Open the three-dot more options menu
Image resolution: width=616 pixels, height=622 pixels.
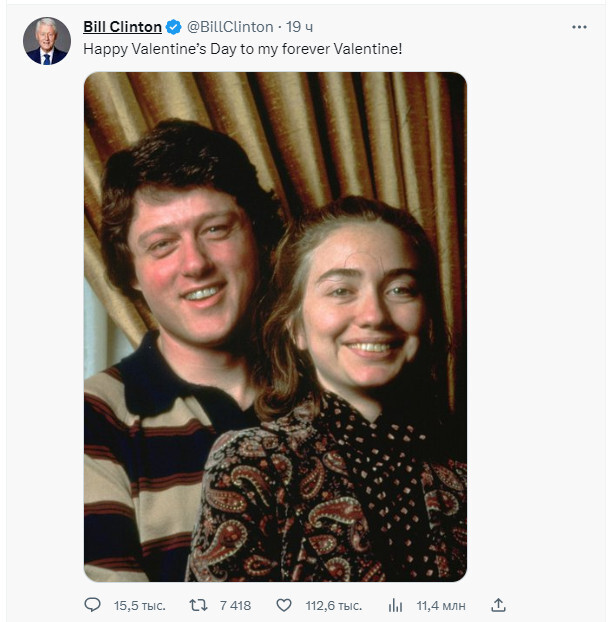coord(579,27)
